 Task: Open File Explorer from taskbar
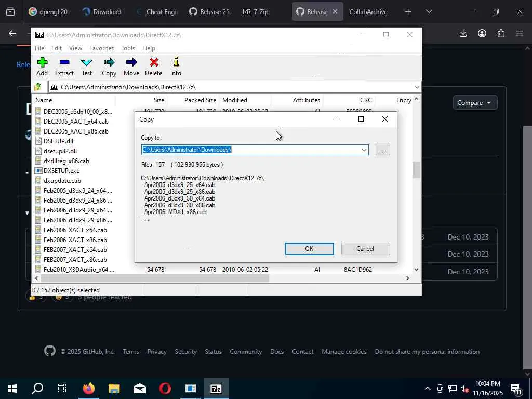pyautogui.click(x=114, y=389)
